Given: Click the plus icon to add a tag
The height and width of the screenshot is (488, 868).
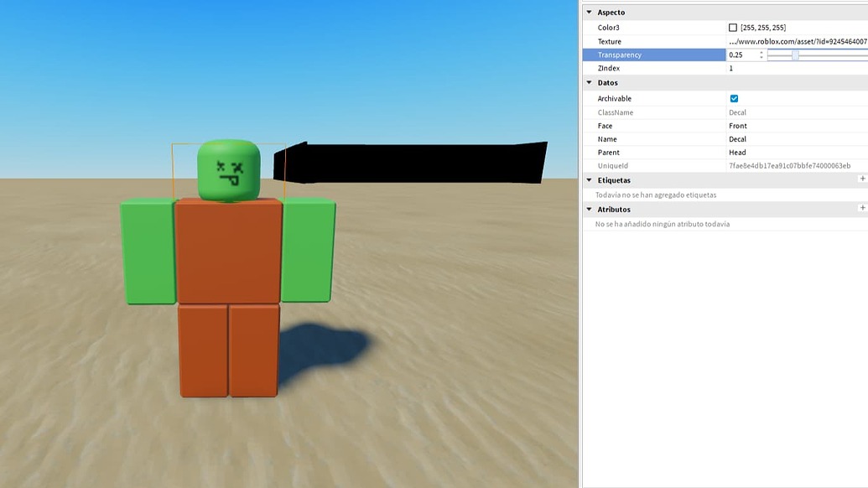Looking at the screenshot, I should coord(863,179).
